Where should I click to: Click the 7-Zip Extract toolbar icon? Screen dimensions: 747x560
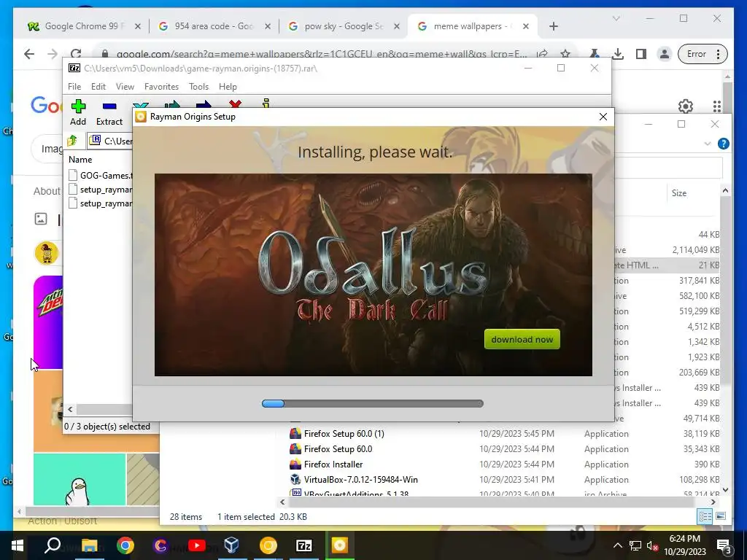click(x=109, y=112)
